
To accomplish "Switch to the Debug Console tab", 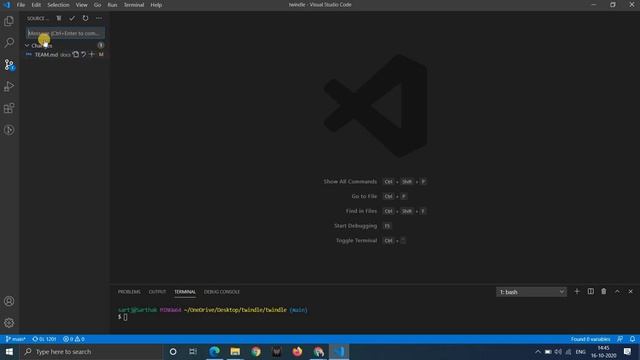I will pyautogui.click(x=222, y=292).
